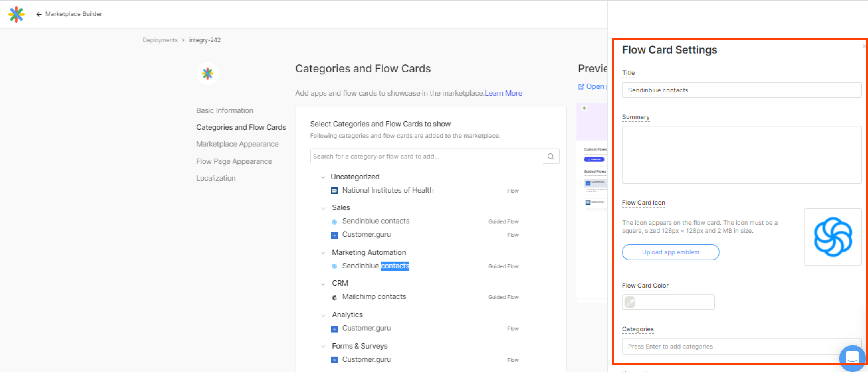Open Flow Page Appearance section
This screenshot has width=868, height=372.
(x=234, y=162)
